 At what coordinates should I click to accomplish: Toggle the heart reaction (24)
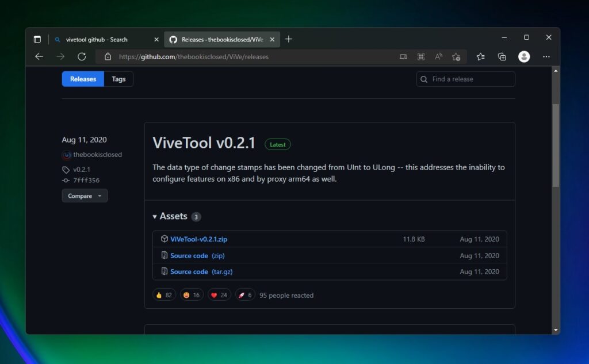coord(219,295)
